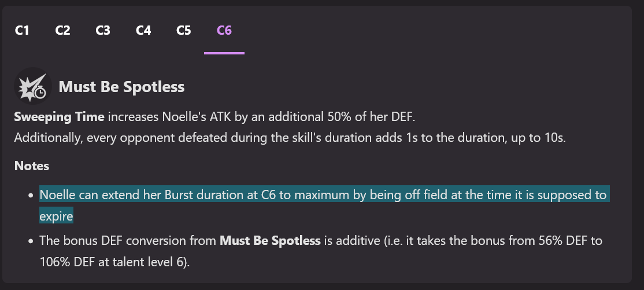
Task: Click bold "Must Be Spotless" in second note
Action: pyautogui.click(x=270, y=240)
